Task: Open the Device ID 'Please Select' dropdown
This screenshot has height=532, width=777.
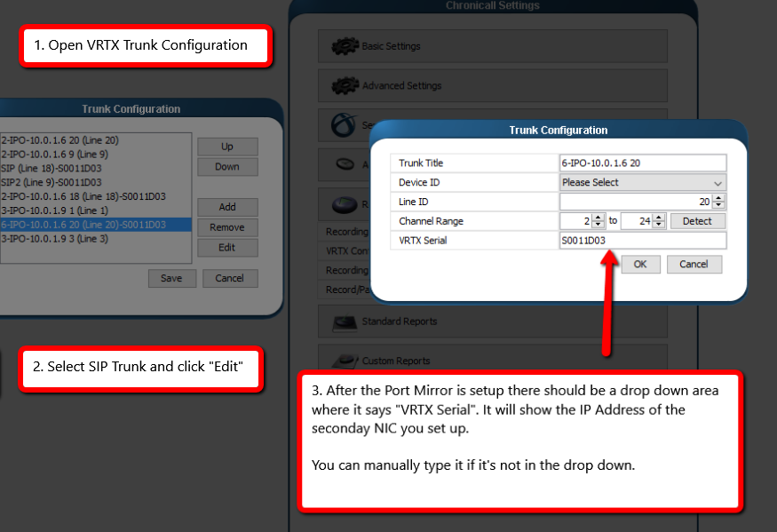Action: [643, 182]
